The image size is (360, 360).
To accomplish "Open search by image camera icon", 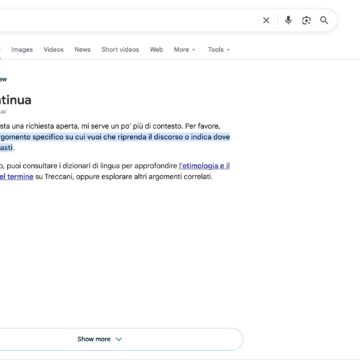I will [306, 20].
